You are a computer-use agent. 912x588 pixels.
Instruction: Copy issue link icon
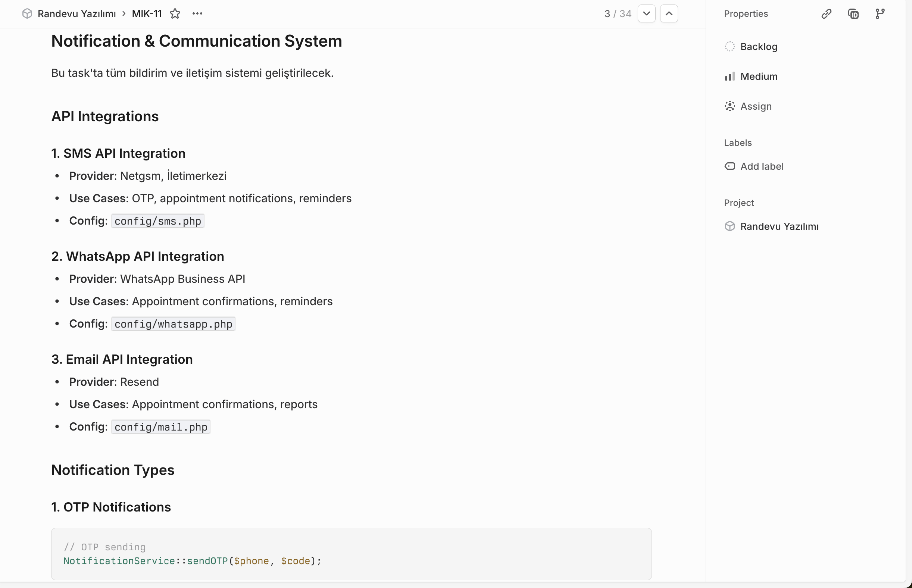[x=827, y=14]
